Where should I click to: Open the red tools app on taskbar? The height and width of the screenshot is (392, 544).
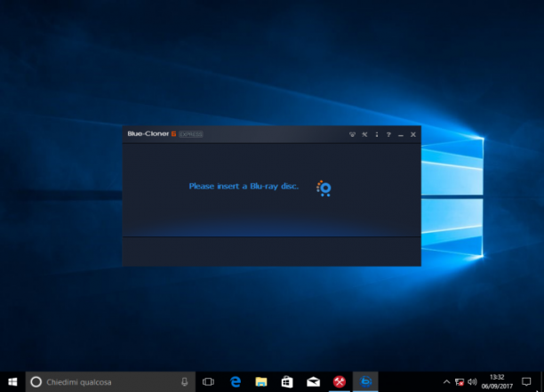pos(340,382)
